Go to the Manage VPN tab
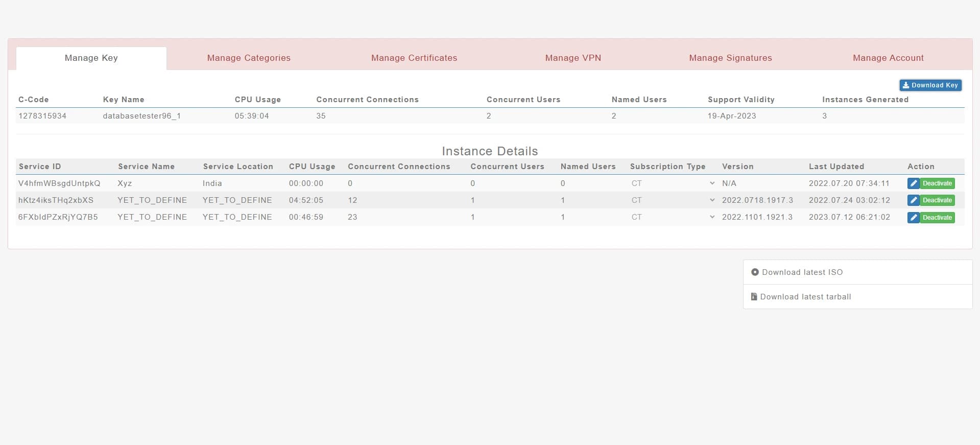Viewport: 980px width, 445px height. 573,58
